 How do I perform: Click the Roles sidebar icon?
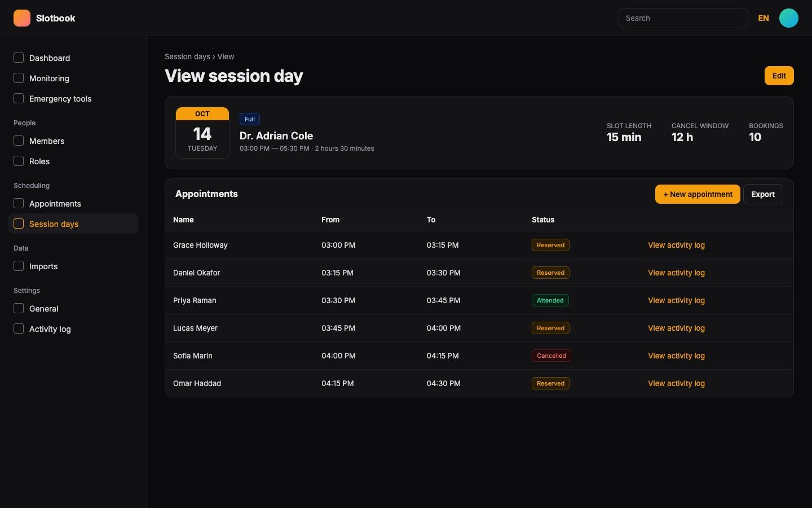coord(19,161)
